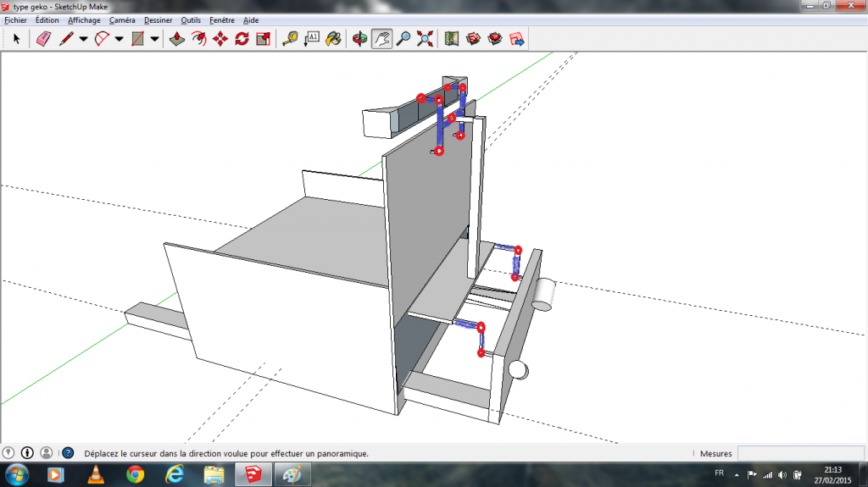The width and height of the screenshot is (868, 487).
Task: Pick the Push/Pull tool
Action: click(177, 39)
